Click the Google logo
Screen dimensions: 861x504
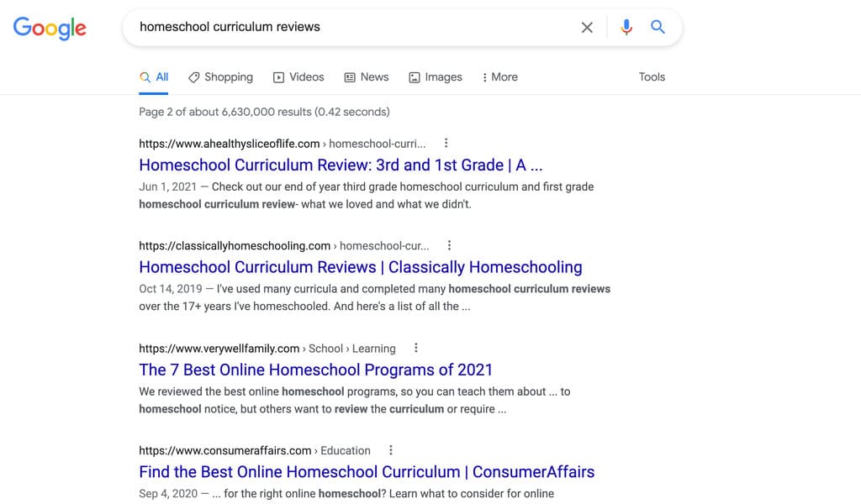(50, 28)
